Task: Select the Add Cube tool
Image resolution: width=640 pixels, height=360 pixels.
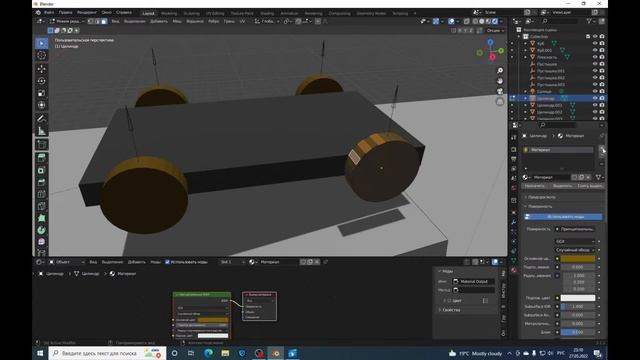Action: pyautogui.click(x=42, y=144)
